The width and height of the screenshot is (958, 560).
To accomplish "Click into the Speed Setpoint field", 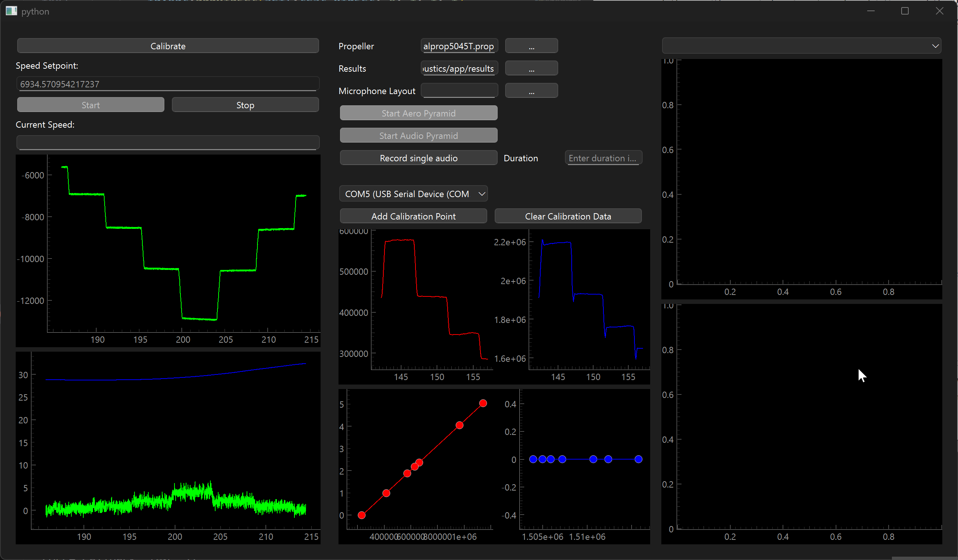I will click(x=168, y=84).
